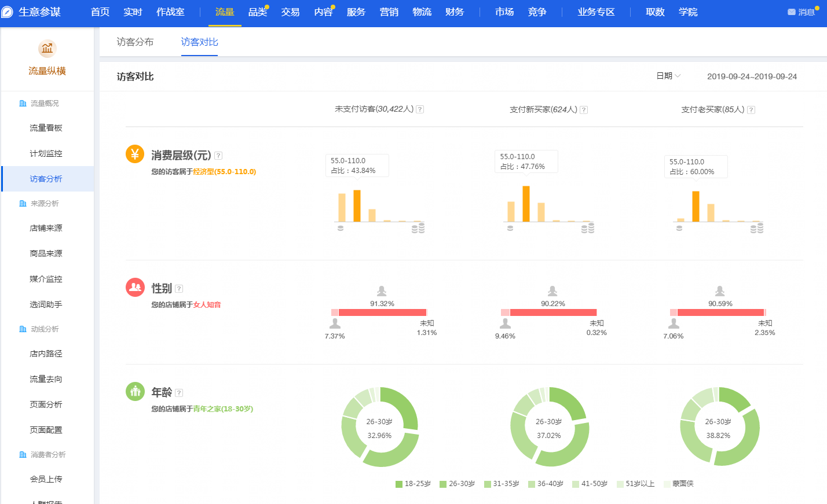The image size is (827, 504).
Task: Click the 生意参谋 compass logo icon
Action: click(x=7, y=12)
